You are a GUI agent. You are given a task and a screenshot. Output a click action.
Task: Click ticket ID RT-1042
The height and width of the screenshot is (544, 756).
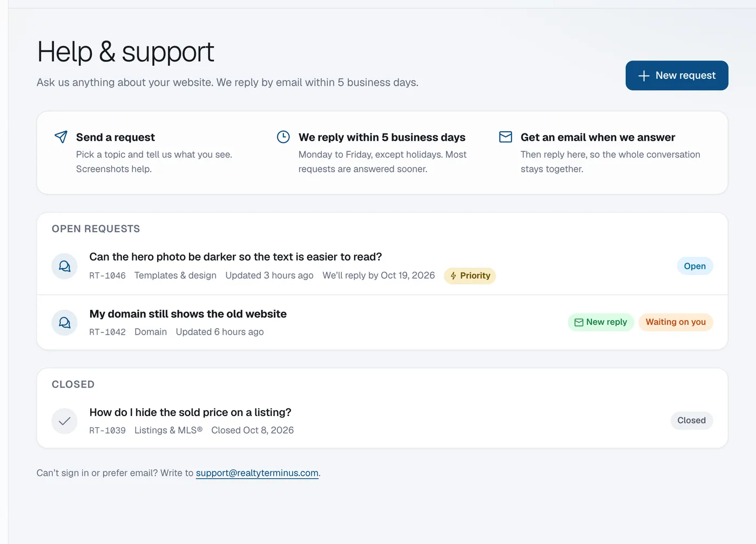[x=107, y=332]
